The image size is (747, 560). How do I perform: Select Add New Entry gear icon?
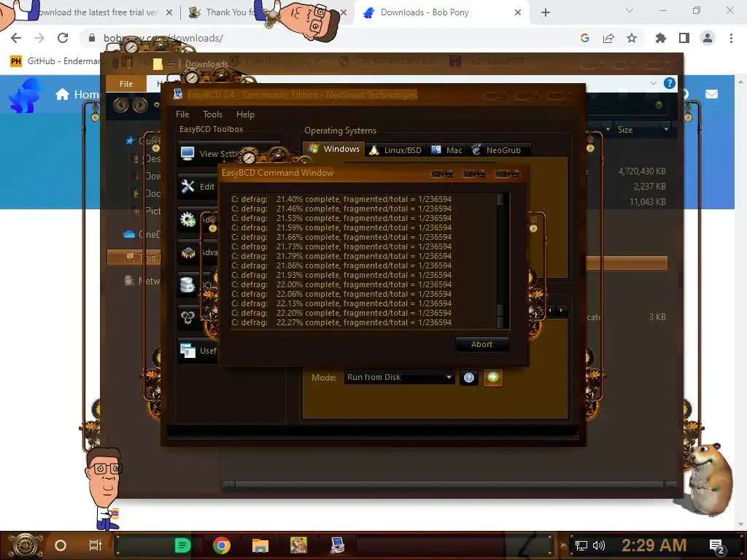(187, 219)
